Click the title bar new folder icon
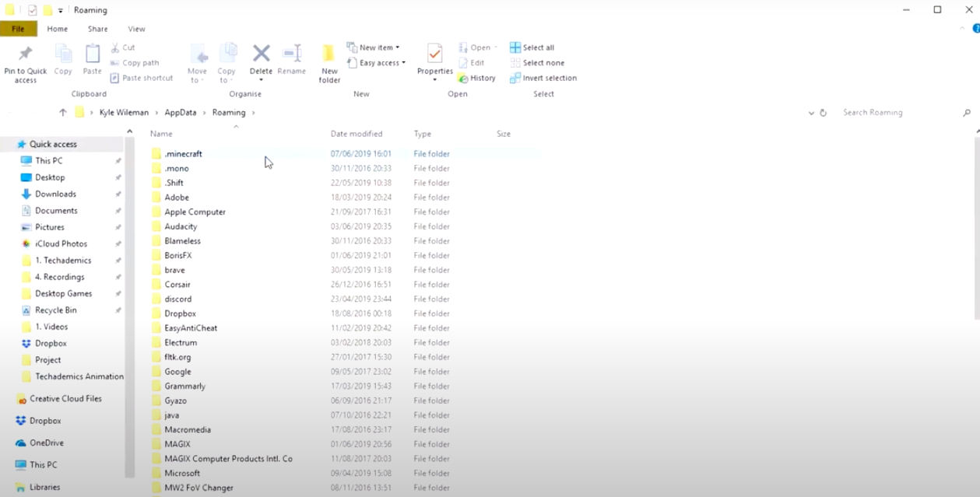 [47, 10]
